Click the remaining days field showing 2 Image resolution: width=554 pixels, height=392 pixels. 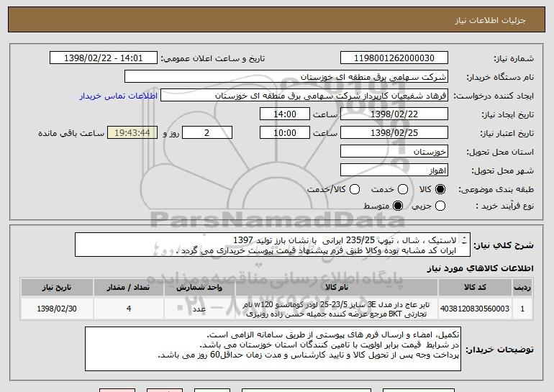point(207,133)
